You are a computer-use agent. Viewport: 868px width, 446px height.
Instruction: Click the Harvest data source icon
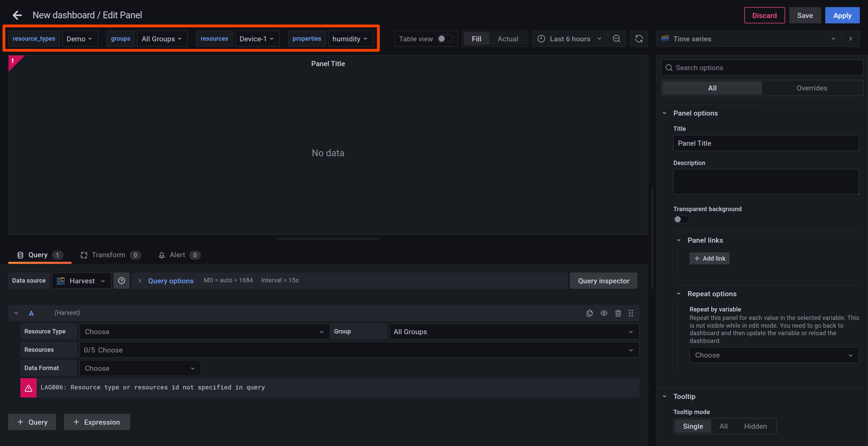click(x=61, y=280)
